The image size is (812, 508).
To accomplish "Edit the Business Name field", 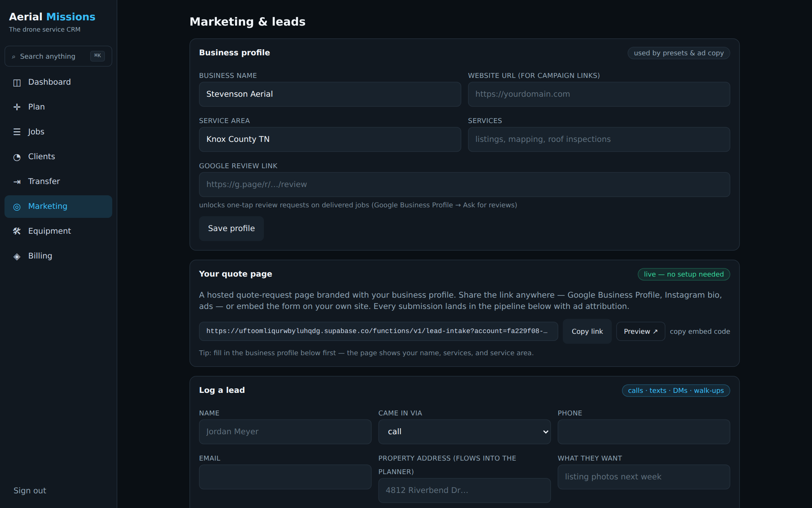I will [330, 94].
